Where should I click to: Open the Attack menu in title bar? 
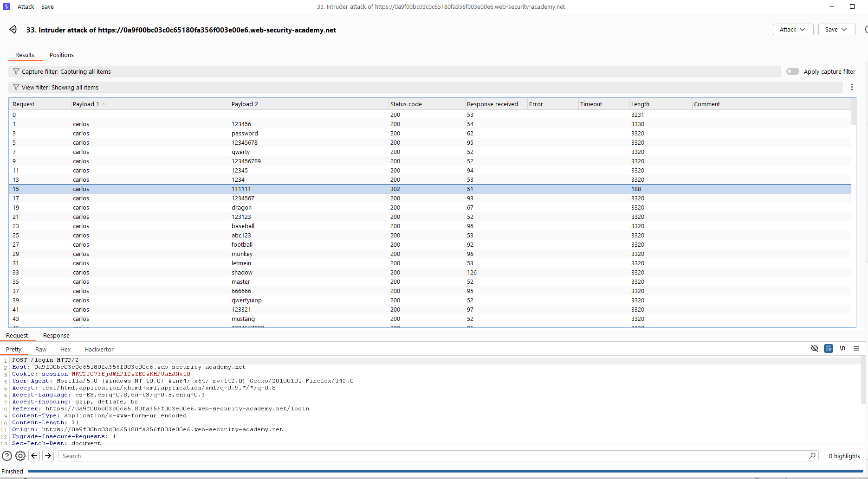pyautogui.click(x=26, y=6)
